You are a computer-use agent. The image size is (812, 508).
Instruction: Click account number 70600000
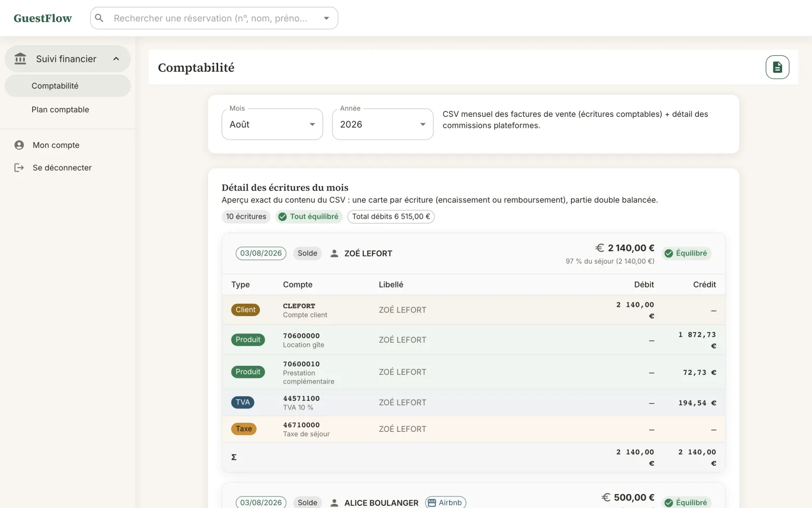(x=301, y=336)
